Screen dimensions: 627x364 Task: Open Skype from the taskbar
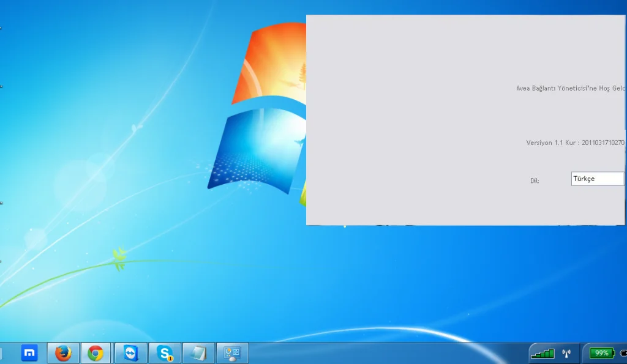click(x=164, y=353)
